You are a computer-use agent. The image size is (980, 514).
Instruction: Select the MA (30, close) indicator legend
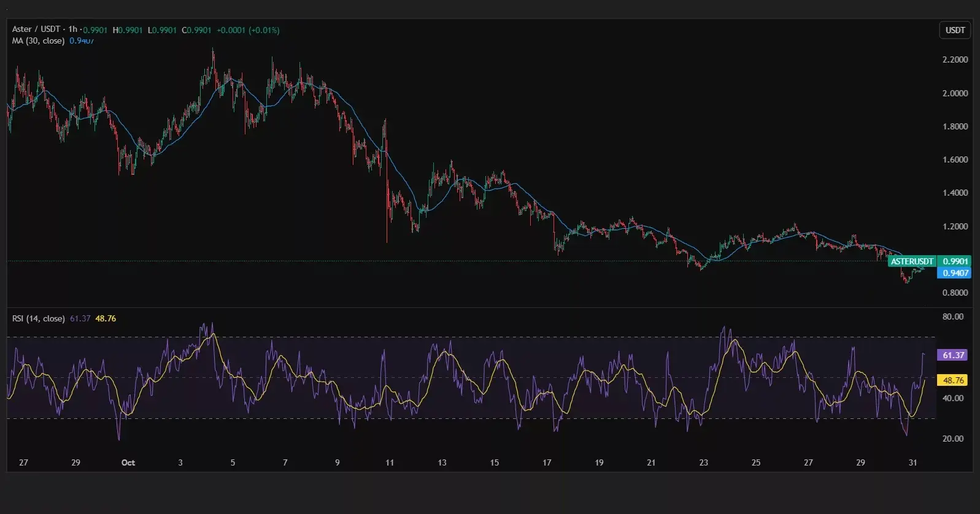[38, 40]
